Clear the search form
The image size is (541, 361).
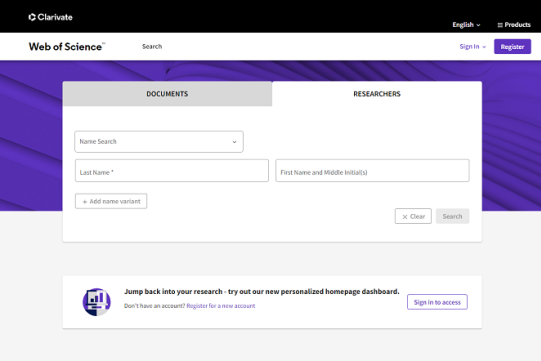[413, 216]
